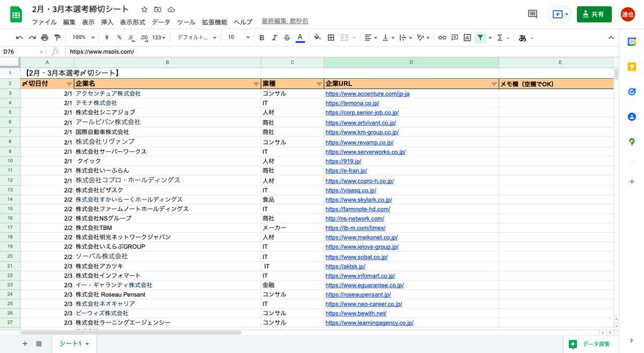
Task: Open accenture.com/jp-ja link
Action: click(368, 94)
